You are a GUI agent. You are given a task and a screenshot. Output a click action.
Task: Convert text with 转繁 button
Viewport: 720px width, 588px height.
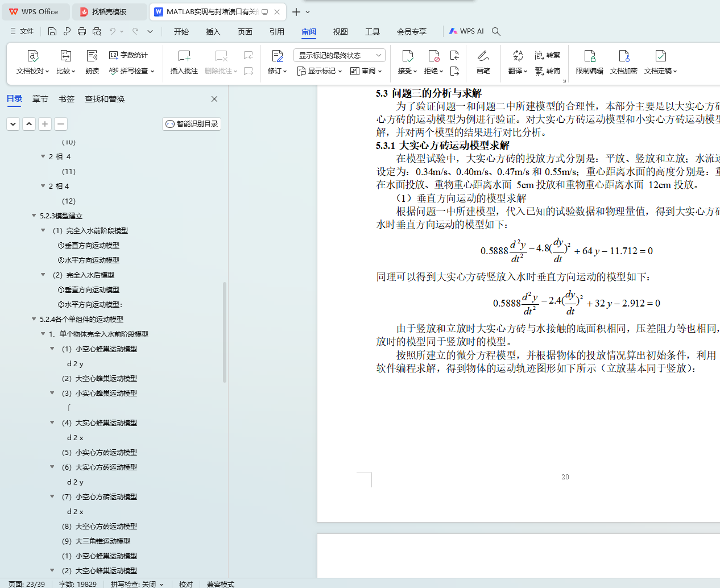point(548,55)
